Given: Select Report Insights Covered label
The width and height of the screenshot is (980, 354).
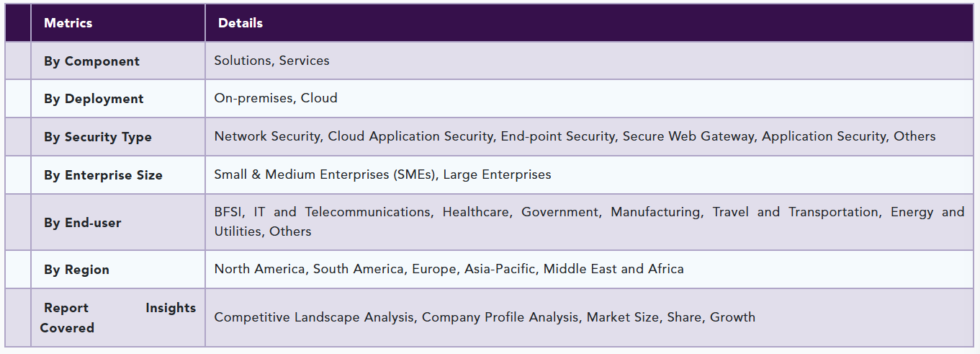Looking at the screenshot, I should pos(117,318).
